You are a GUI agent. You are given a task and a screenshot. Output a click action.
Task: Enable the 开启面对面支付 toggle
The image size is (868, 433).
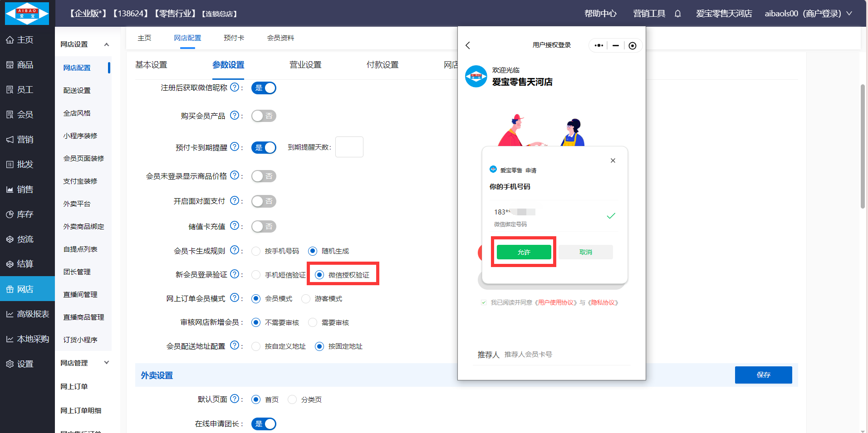(x=264, y=201)
